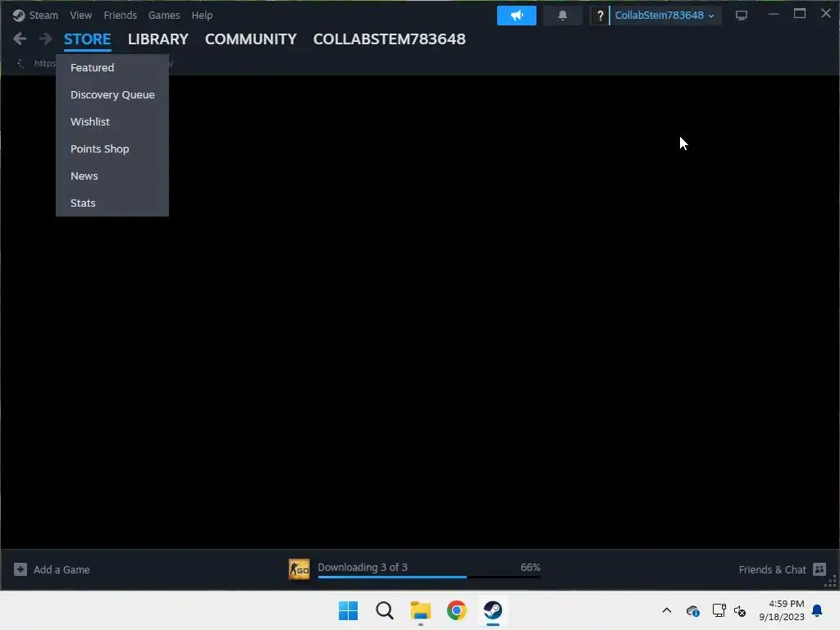This screenshot has width=840, height=630.
Task: Choose Discovery Queue from the Store dropdown
Action: 112,95
